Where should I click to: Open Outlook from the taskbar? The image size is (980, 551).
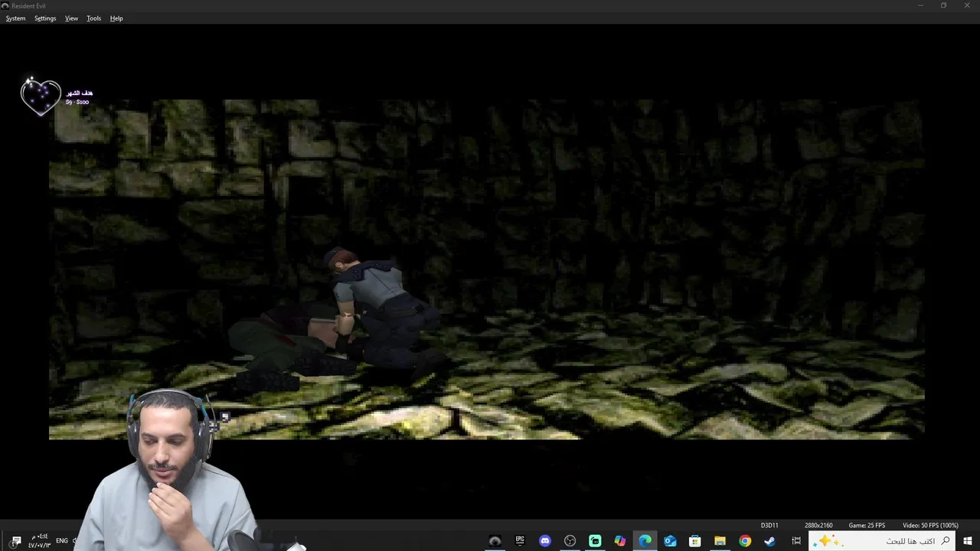click(x=670, y=541)
